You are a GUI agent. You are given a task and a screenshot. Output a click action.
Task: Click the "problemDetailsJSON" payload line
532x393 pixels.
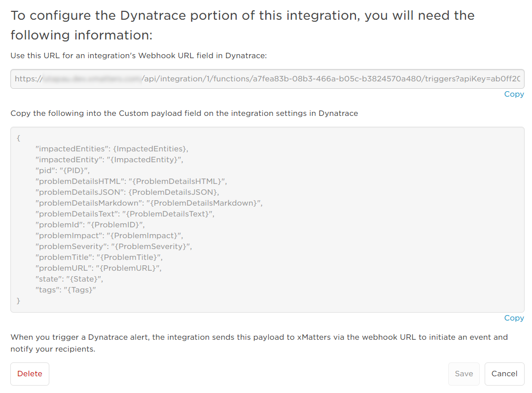(127, 192)
